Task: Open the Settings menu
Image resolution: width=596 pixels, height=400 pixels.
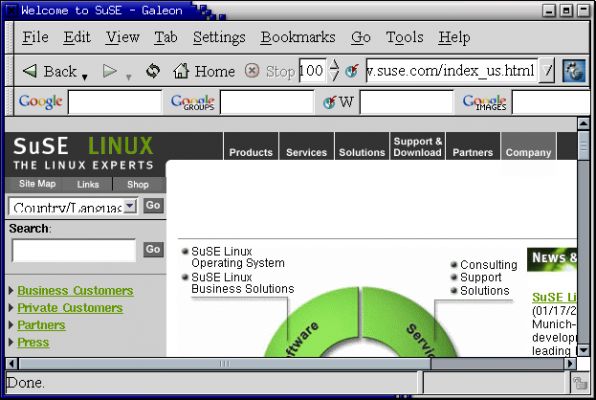Action: pos(219,37)
